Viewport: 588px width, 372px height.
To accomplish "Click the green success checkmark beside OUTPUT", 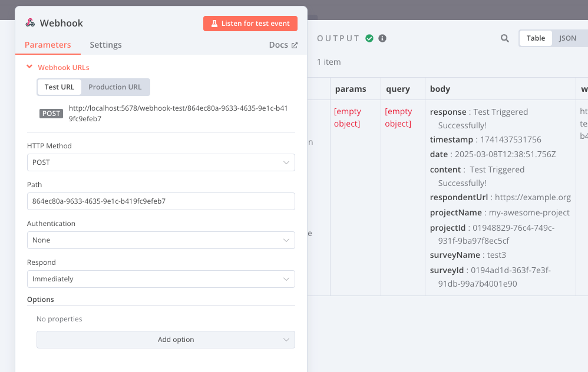I will click(x=370, y=38).
